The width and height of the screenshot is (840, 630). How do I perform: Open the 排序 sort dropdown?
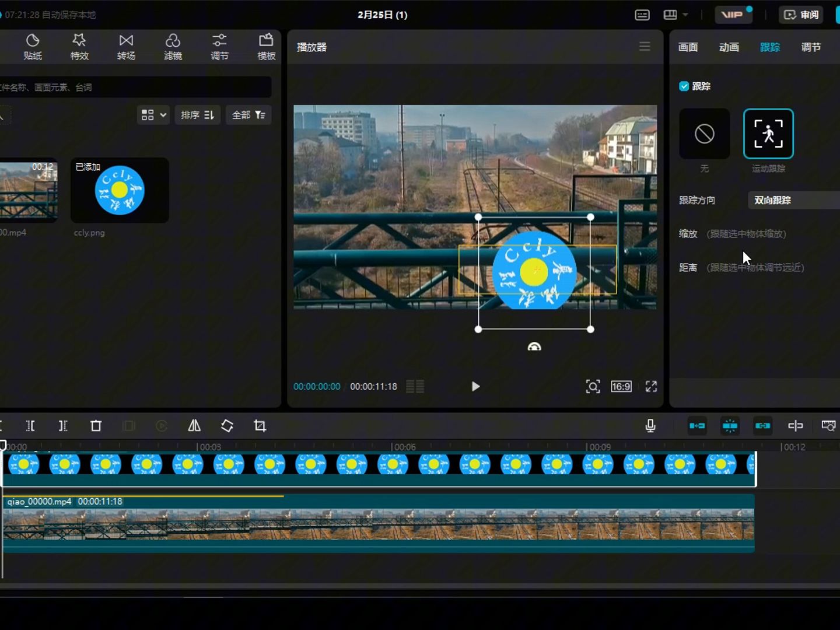(197, 115)
